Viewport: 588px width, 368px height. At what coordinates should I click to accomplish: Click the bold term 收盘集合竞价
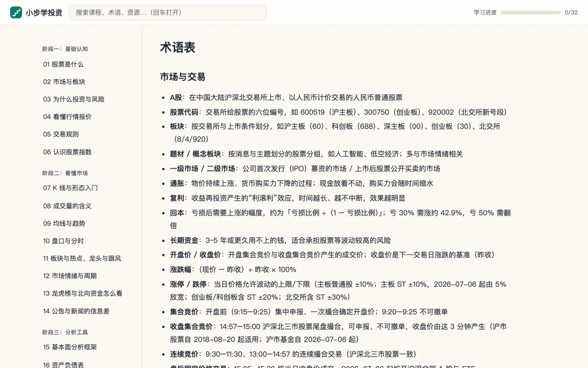[x=192, y=327]
